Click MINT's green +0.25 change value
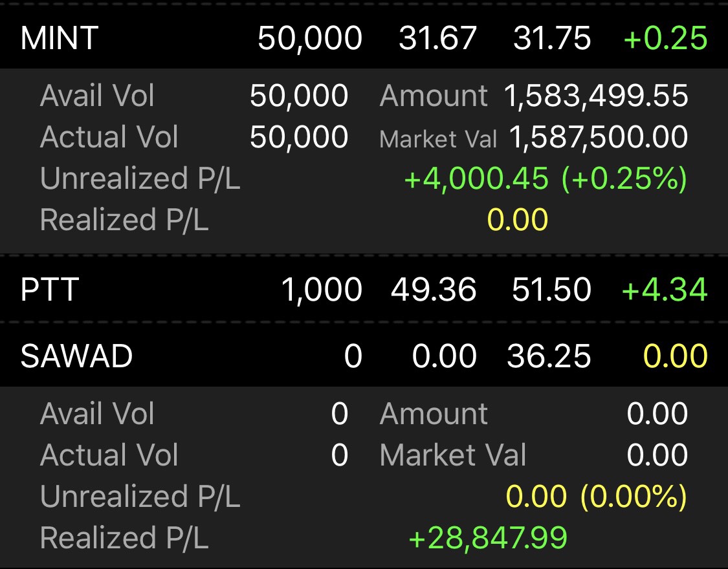The image size is (728, 569). (665, 38)
